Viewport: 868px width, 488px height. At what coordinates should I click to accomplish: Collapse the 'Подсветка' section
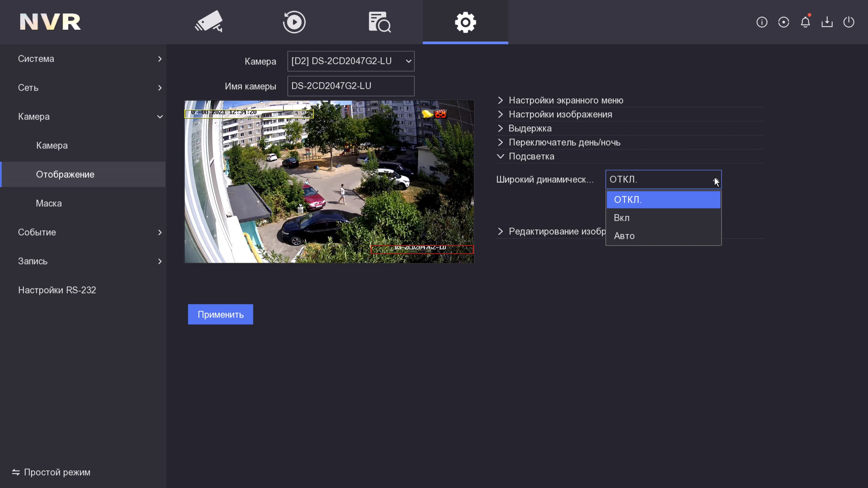[531, 156]
